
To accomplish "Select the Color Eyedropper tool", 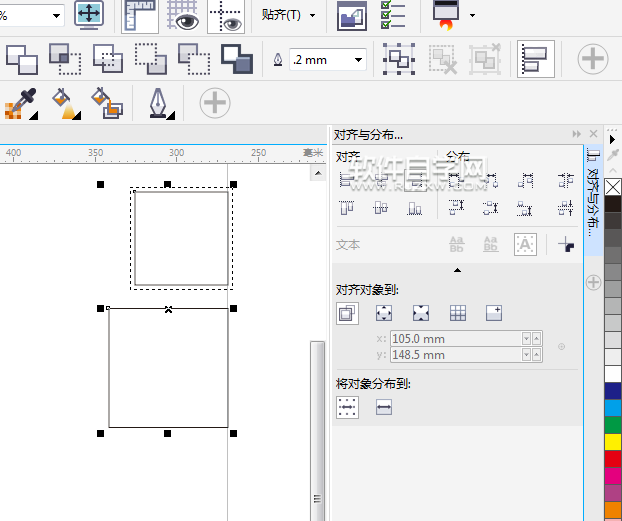I will point(20,102).
